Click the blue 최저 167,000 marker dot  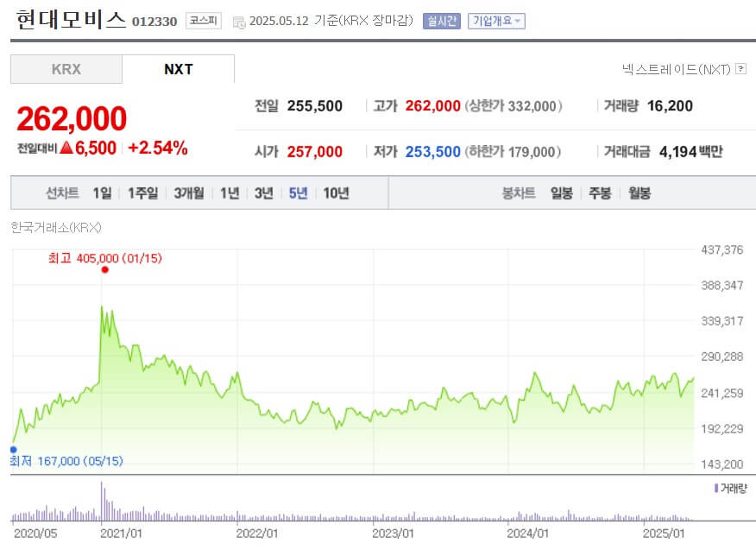point(14,450)
